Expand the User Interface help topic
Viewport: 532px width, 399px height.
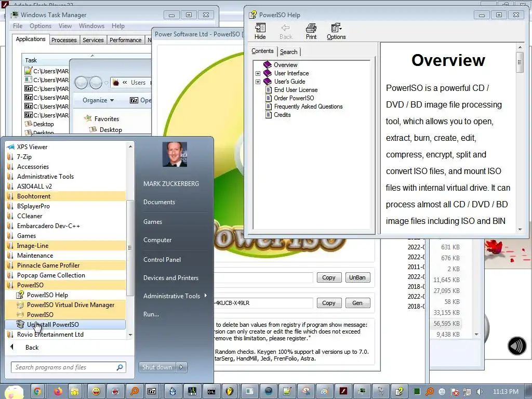coord(258,73)
